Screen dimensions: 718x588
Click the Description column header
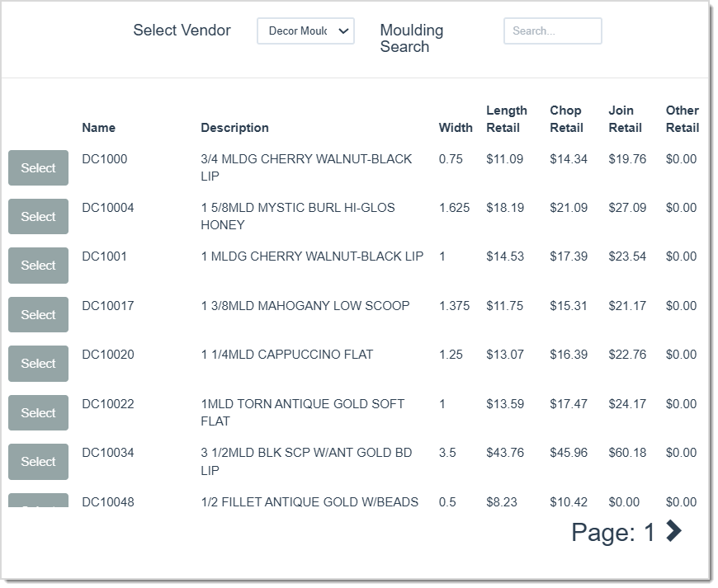coord(234,128)
